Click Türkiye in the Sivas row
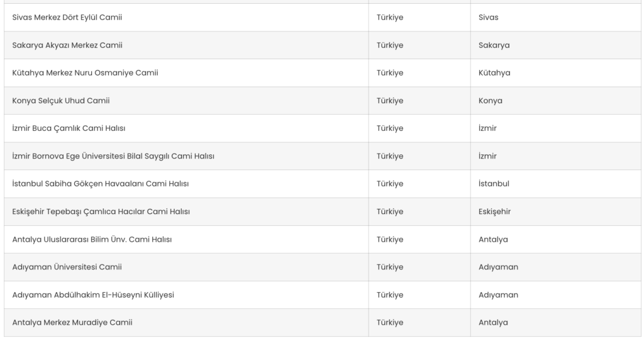The width and height of the screenshot is (644, 338). coord(390,17)
